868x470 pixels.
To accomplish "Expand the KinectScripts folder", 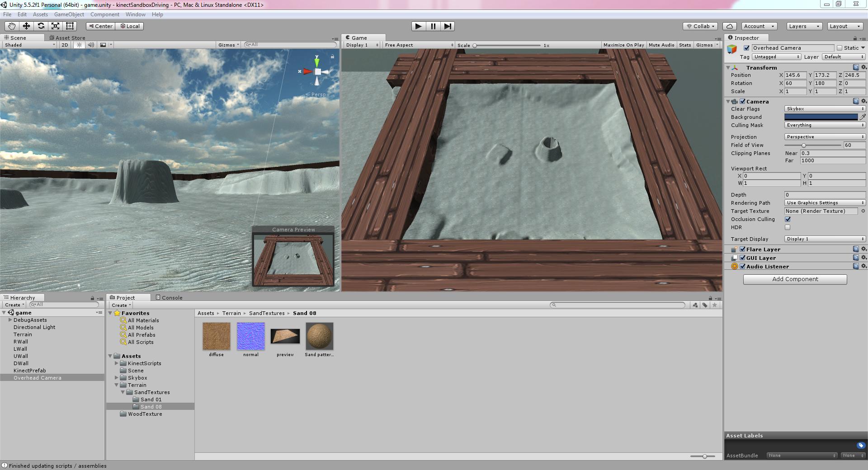I will (117, 363).
